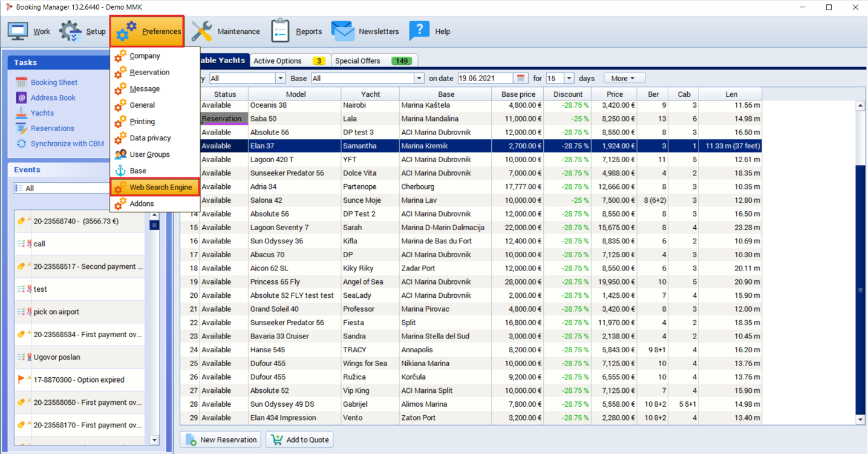The image size is (868, 454).
Task: Click the Help question mark icon
Action: tap(419, 31)
